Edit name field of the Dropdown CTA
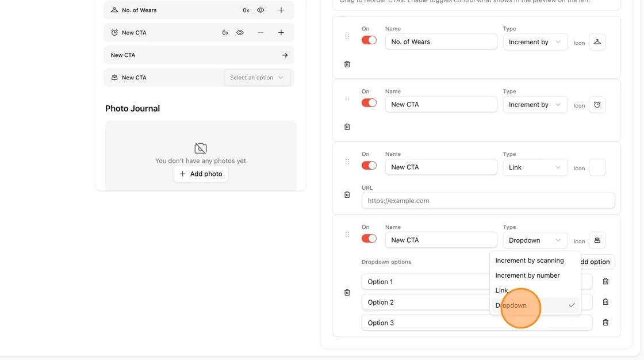This screenshot has width=644, height=360. [x=440, y=240]
